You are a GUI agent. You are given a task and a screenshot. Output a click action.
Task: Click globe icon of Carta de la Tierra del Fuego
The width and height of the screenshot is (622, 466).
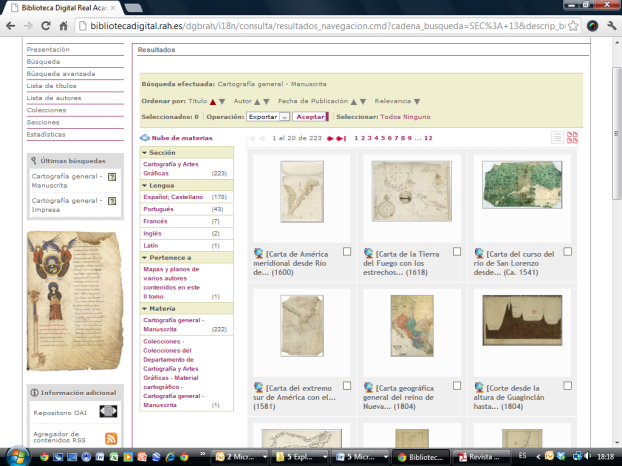369,253
